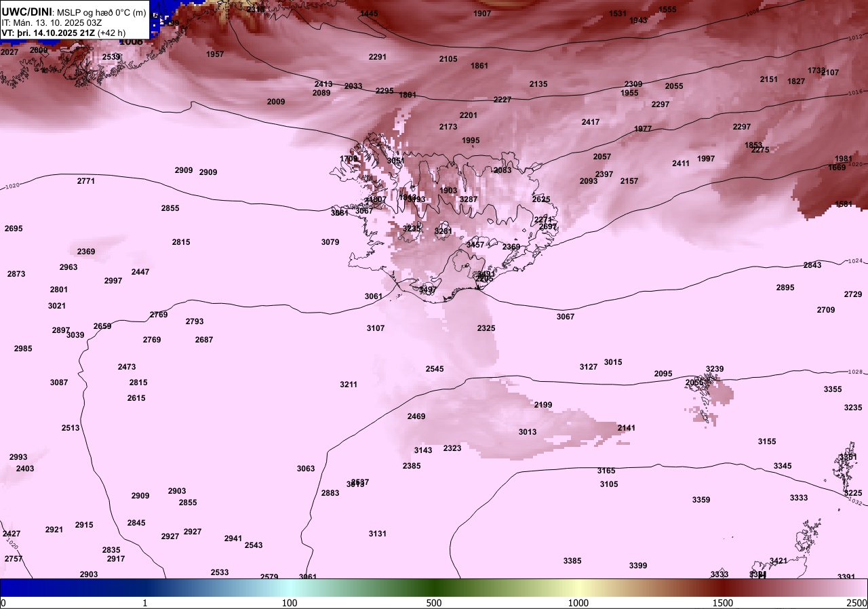Click the freezing level value 3239

tap(715, 369)
